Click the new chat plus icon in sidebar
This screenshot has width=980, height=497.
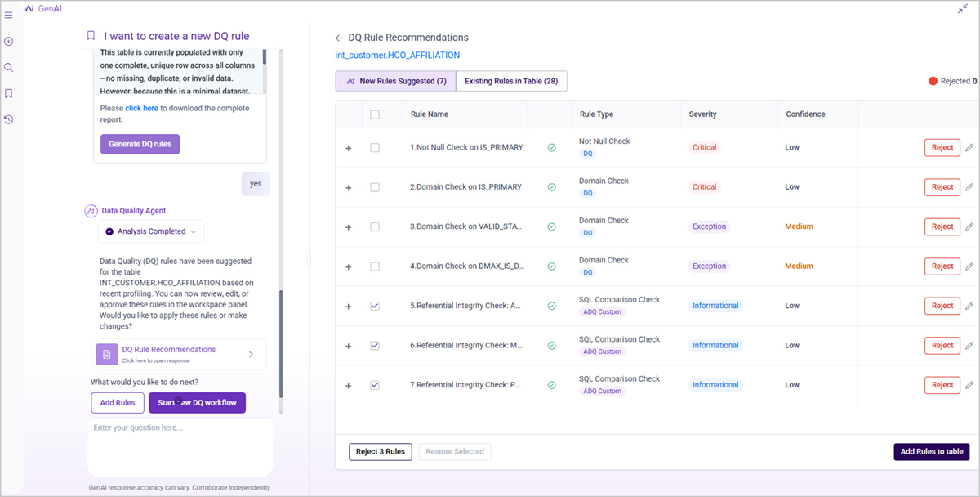click(8, 41)
